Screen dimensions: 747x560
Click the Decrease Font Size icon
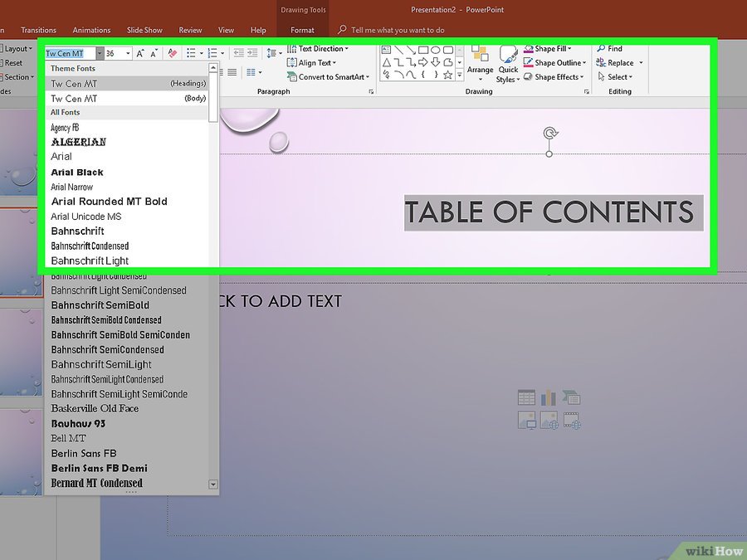tap(154, 53)
